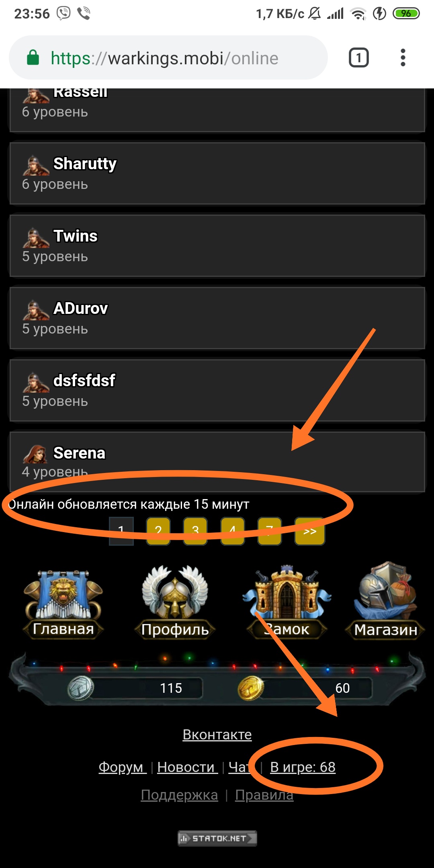Go to page 2 of online list

[x=158, y=531]
